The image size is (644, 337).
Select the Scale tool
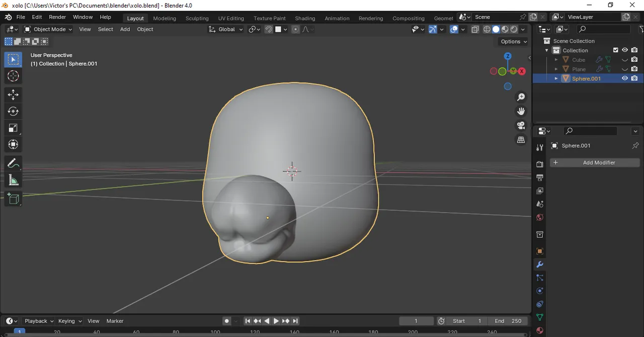pos(13,128)
